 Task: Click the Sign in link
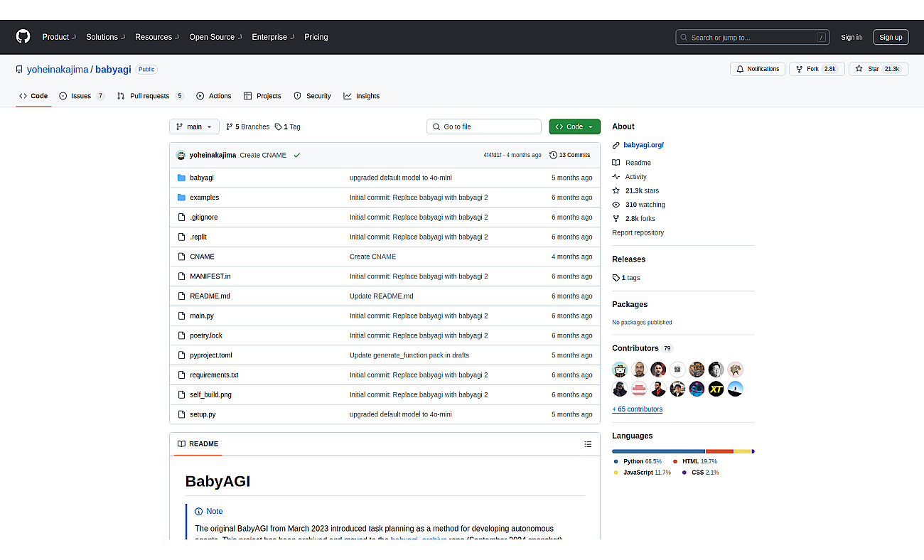(x=851, y=38)
